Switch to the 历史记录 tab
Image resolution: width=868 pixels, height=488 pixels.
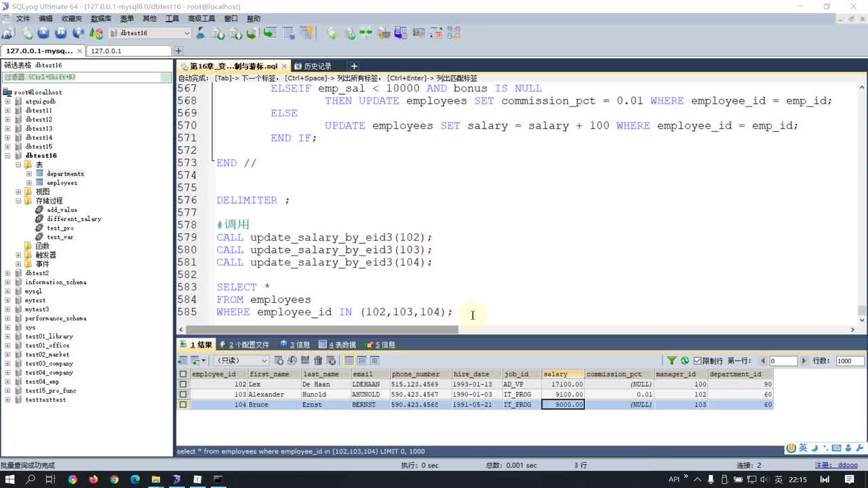[317, 66]
